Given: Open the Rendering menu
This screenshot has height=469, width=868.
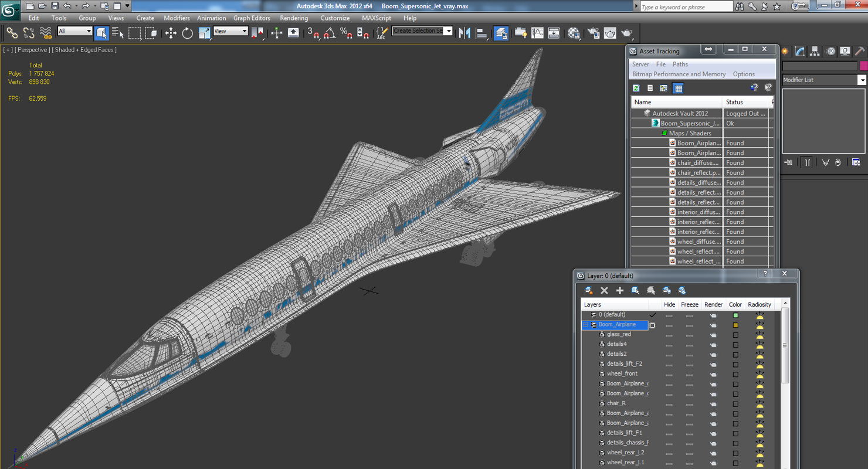Looking at the screenshot, I should [x=294, y=18].
